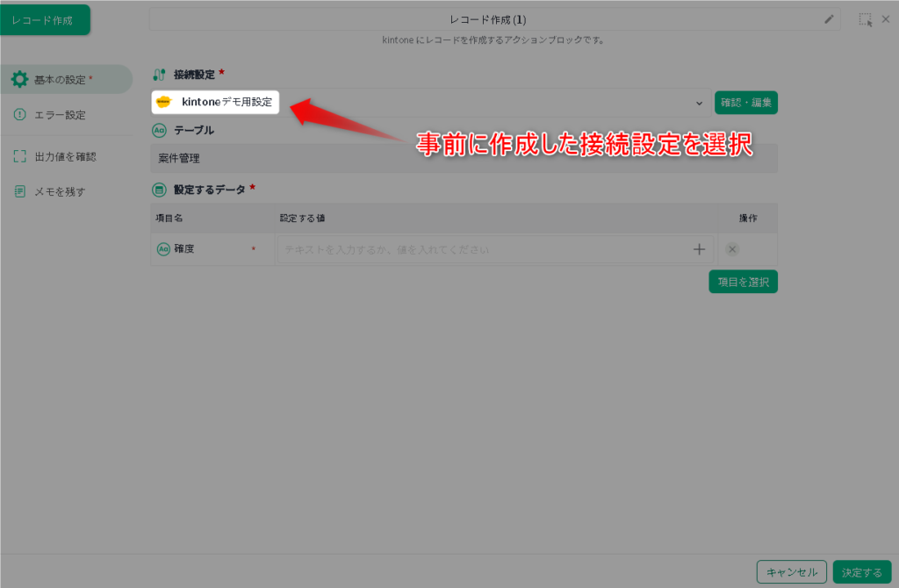Open the 基本の設定 tab
The image size is (899, 588).
tap(67, 79)
